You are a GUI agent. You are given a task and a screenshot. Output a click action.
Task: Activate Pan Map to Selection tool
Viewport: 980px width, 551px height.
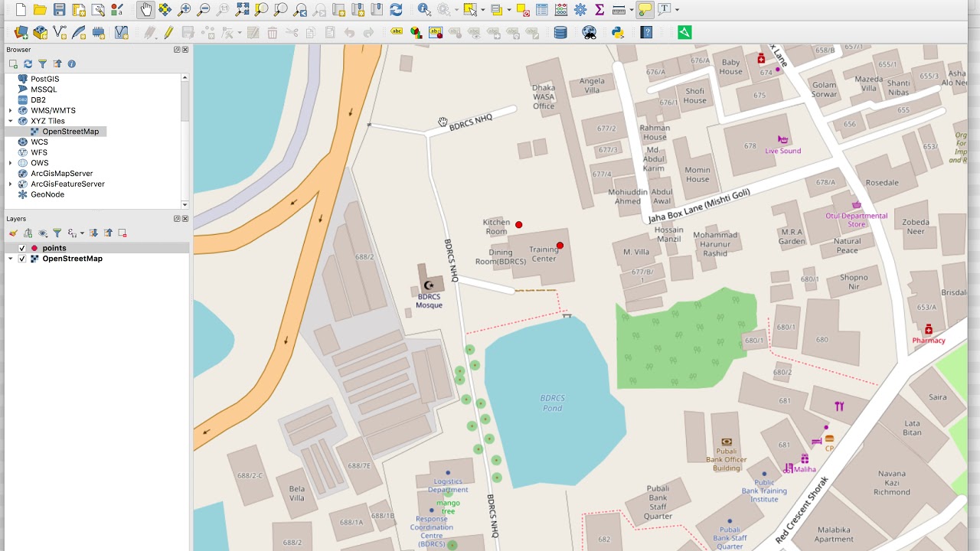coord(165,10)
